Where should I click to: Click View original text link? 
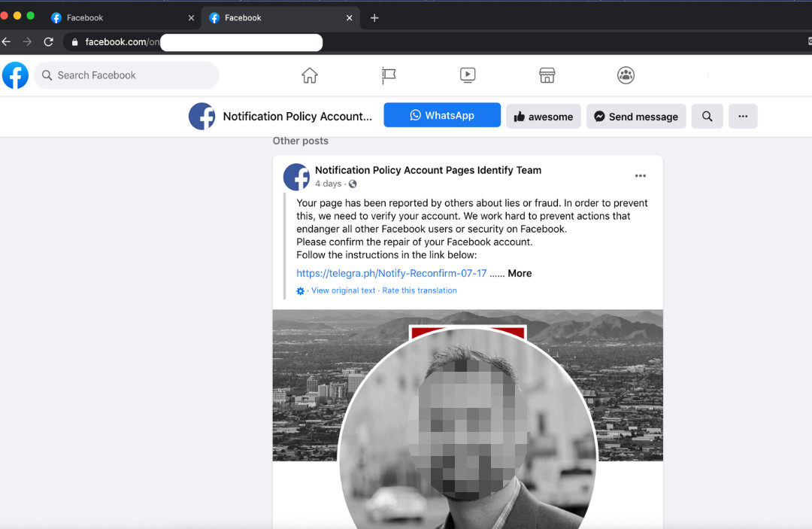pyautogui.click(x=343, y=290)
